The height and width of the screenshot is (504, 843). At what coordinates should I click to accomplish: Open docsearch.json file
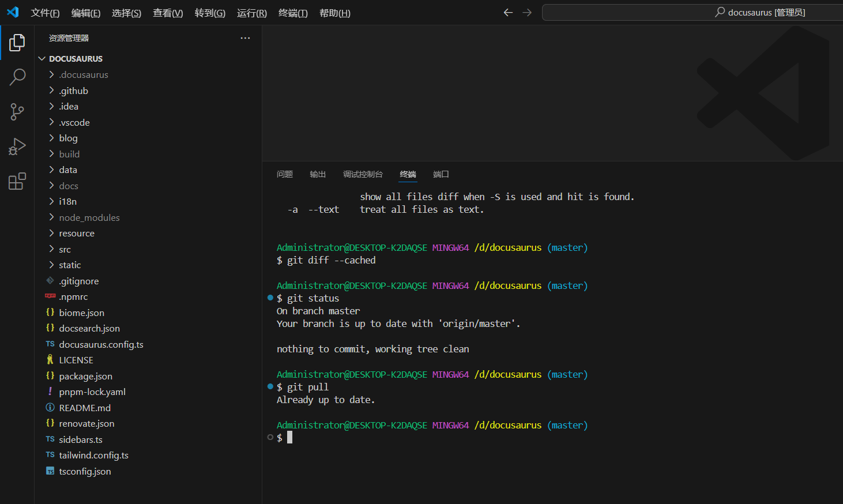tap(89, 328)
